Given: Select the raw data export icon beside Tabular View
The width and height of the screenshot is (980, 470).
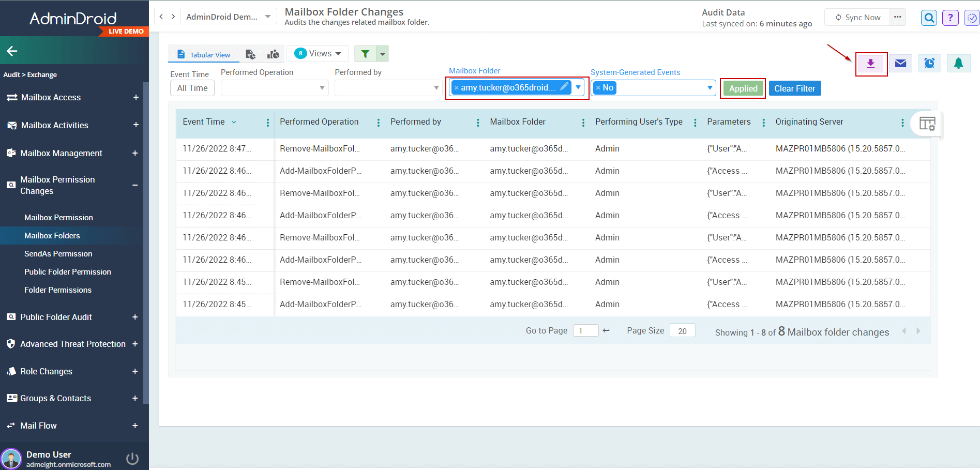Looking at the screenshot, I should [250, 53].
